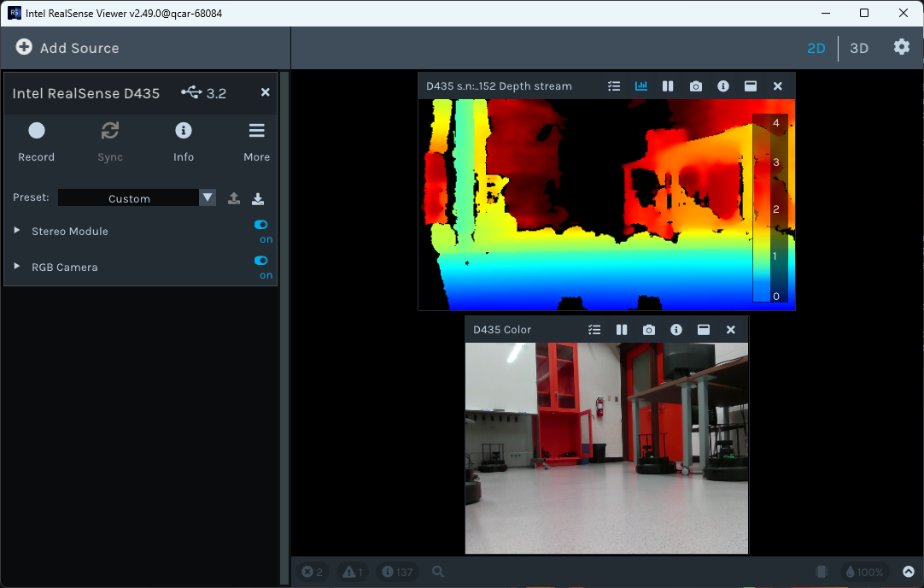Viewport: 924px width, 588px height.
Task: Show the 1 warning in log
Action: (x=353, y=572)
